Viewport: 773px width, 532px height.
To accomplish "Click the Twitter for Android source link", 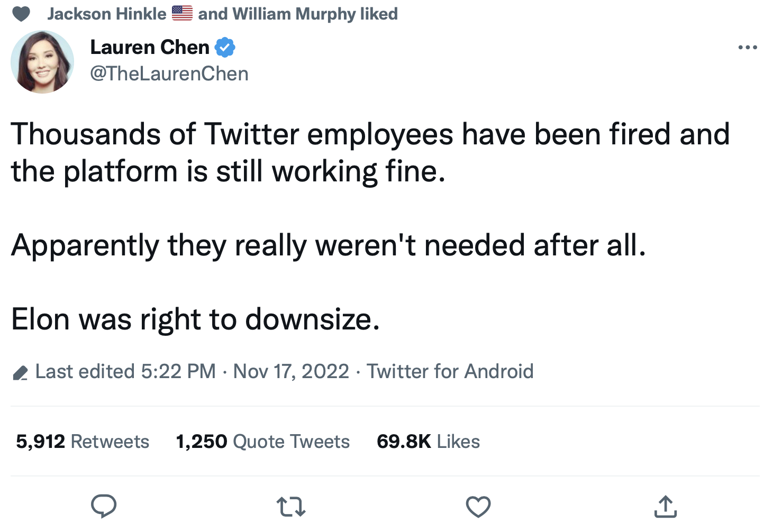I will point(450,371).
